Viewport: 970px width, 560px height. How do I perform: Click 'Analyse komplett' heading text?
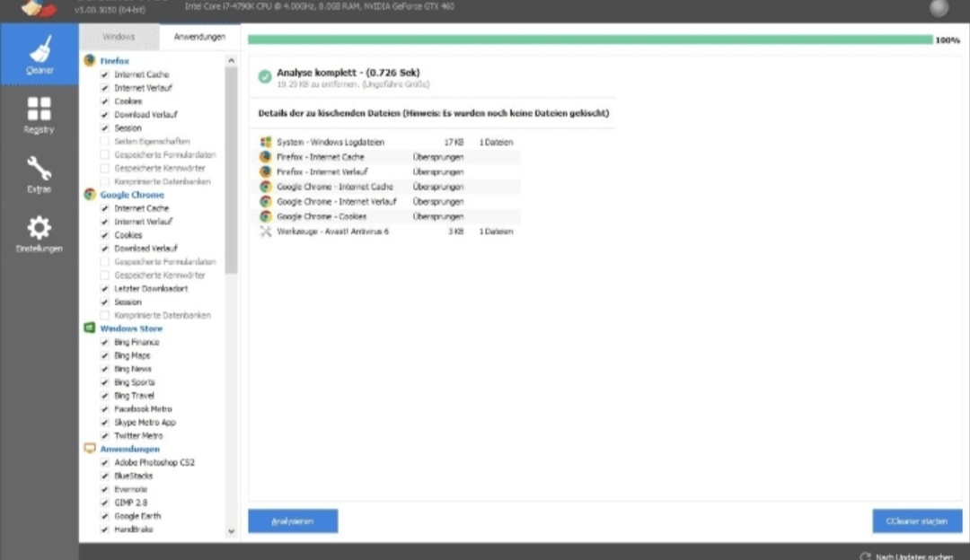pos(348,73)
